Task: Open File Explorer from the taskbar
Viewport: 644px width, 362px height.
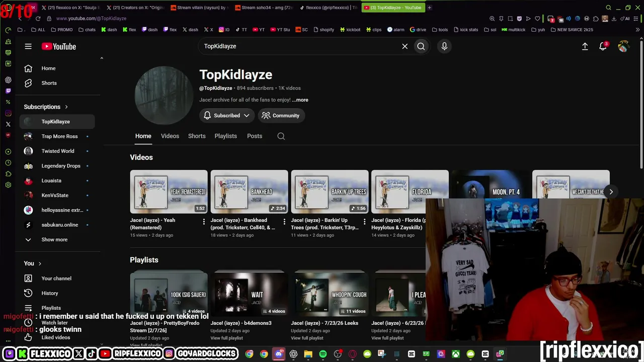Action: [x=308, y=354]
